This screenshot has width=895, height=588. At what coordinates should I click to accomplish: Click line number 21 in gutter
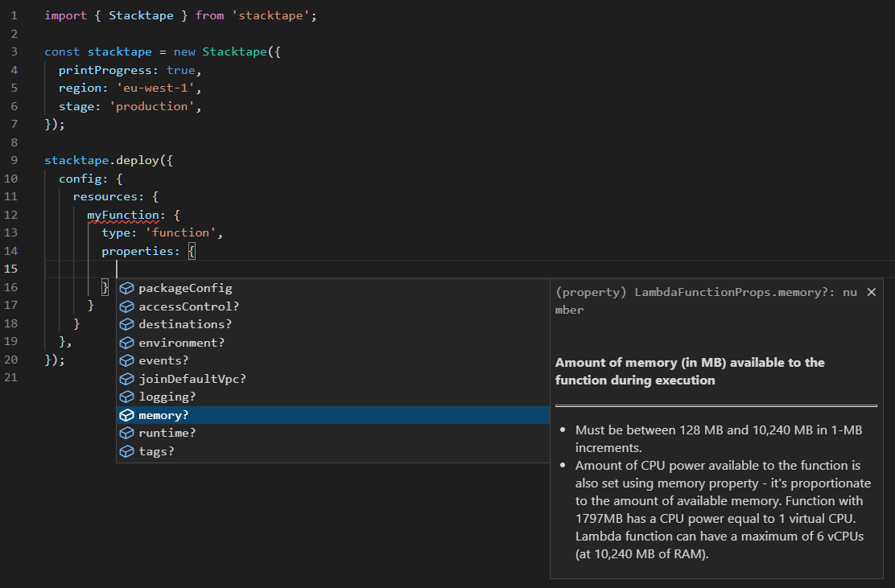(x=10, y=377)
